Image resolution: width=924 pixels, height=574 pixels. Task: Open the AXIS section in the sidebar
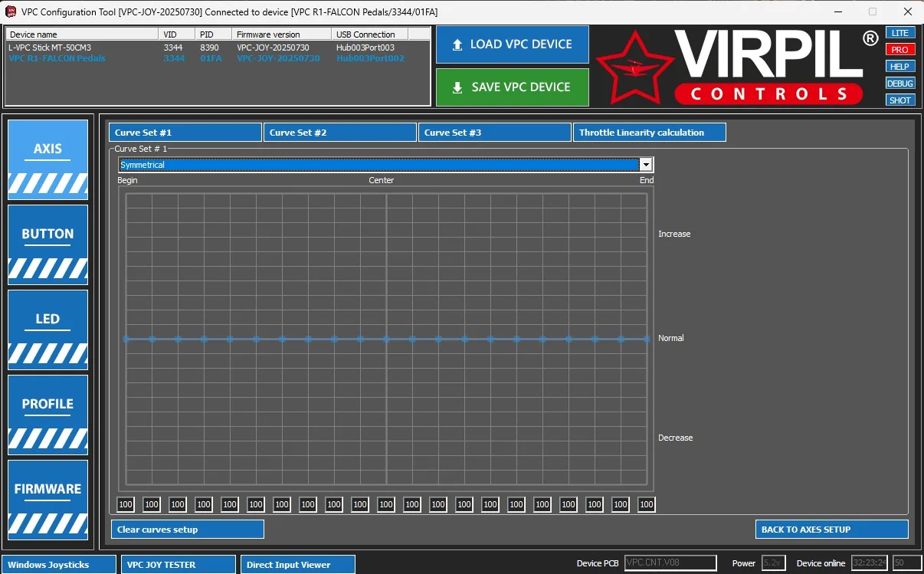point(48,159)
